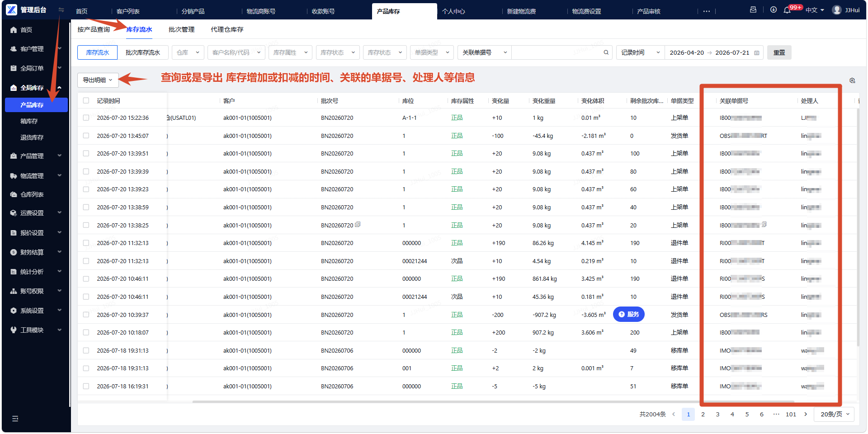Click the 全局订单 sidebar icon
The image size is (868, 434).
(x=14, y=68)
